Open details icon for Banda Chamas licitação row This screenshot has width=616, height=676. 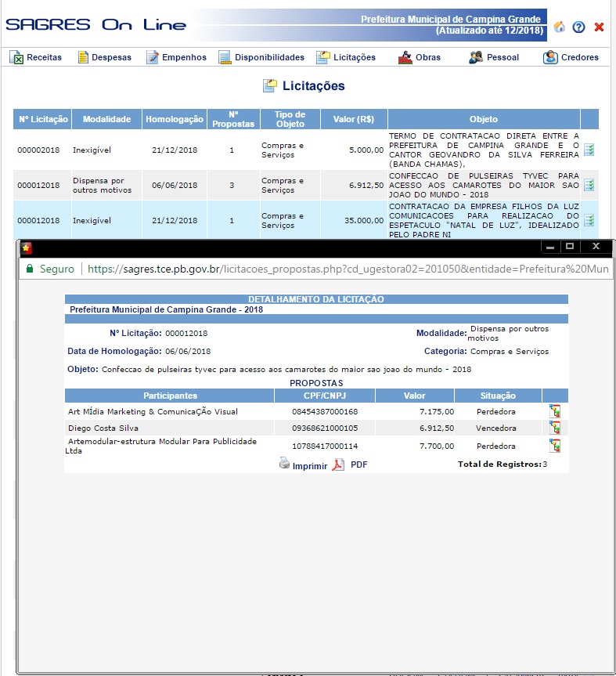click(x=589, y=150)
